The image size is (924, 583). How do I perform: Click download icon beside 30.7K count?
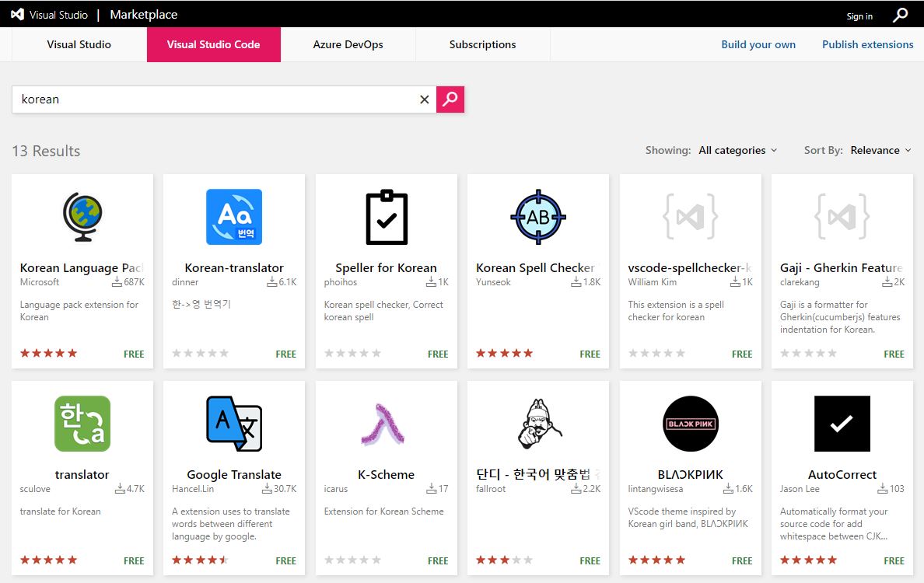tap(267, 489)
